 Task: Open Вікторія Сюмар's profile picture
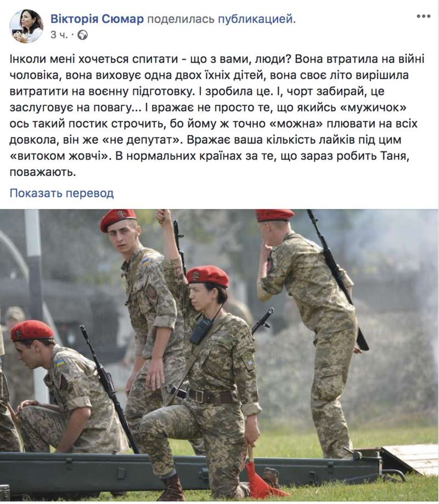point(26,26)
